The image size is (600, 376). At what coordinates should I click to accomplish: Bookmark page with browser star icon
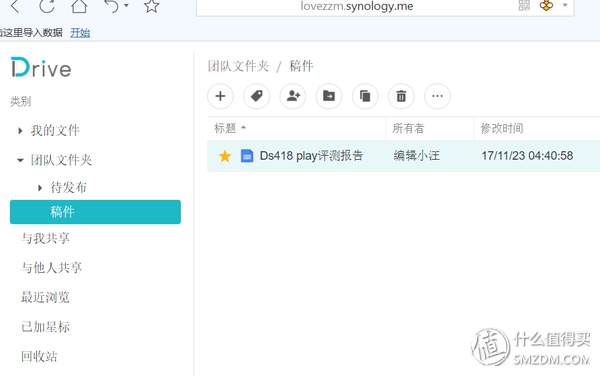tap(152, 6)
